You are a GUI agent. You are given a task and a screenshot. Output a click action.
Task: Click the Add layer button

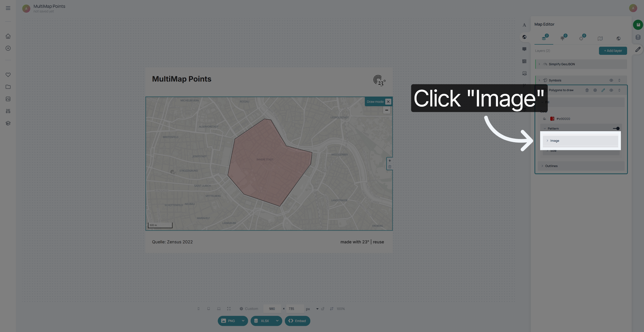[x=613, y=51]
